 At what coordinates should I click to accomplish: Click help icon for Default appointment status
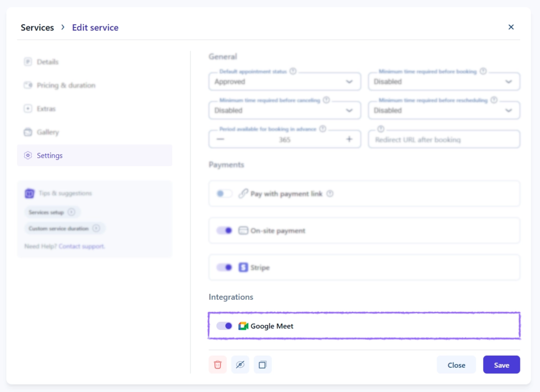click(293, 71)
